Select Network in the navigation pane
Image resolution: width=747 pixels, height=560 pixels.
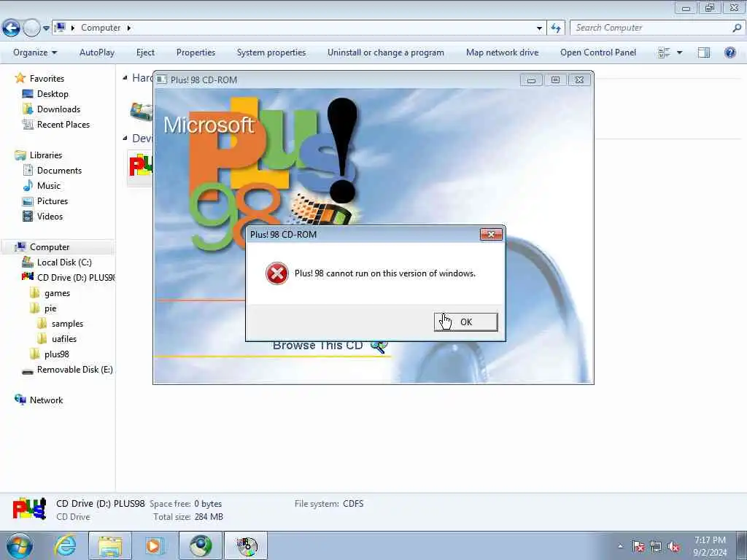click(x=46, y=400)
